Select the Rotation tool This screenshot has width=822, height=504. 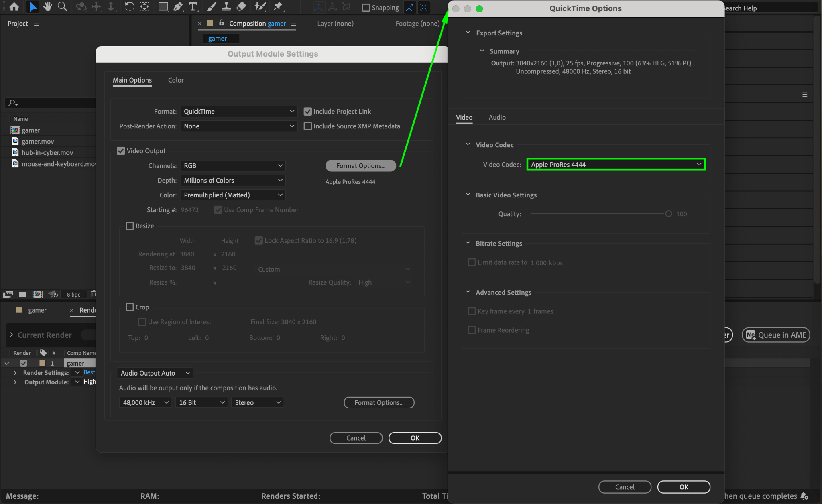click(129, 7)
